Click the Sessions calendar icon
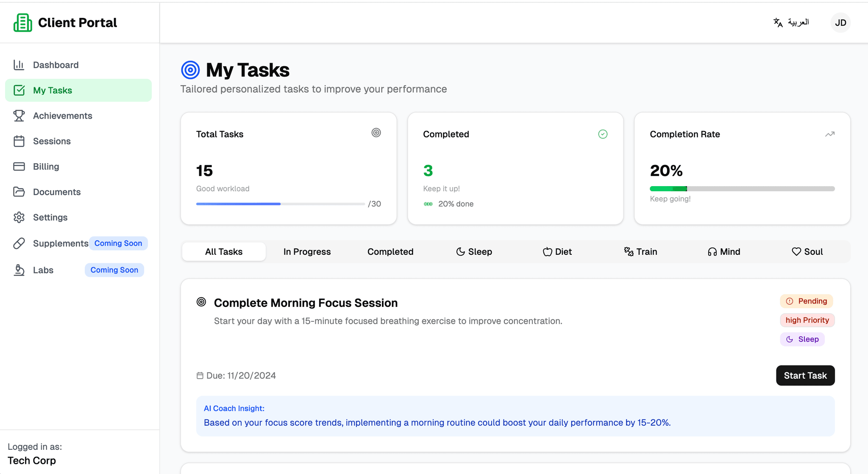 (19, 141)
